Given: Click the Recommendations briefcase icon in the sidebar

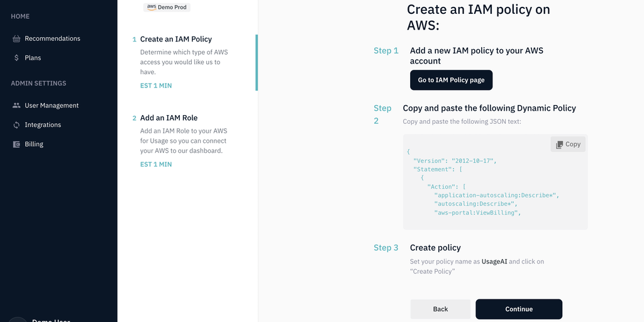Looking at the screenshot, I should pyautogui.click(x=16, y=39).
